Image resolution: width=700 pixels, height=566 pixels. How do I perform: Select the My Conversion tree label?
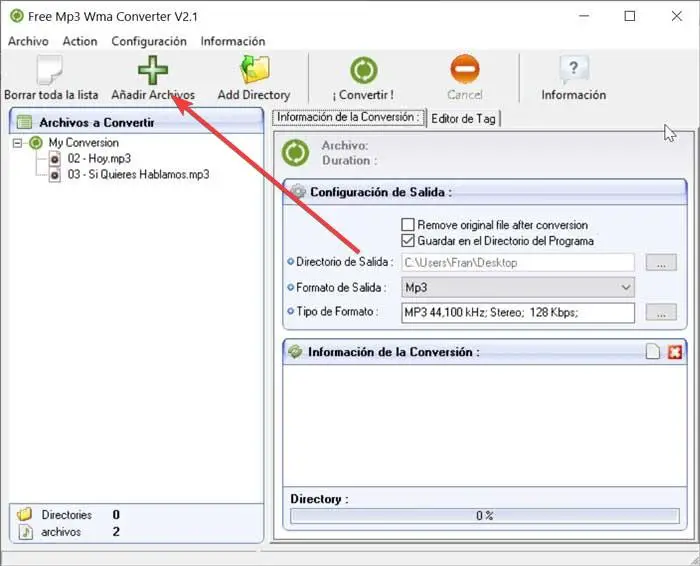83,143
